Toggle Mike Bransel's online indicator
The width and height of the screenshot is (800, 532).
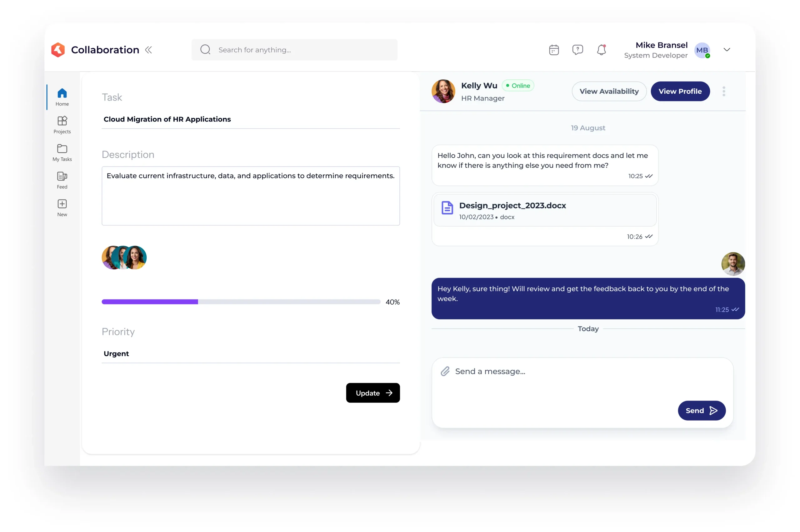(x=708, y=56)
